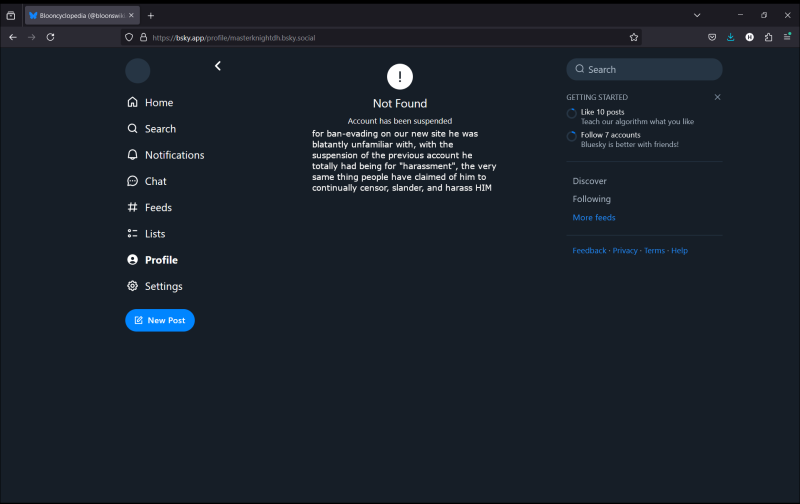Open the Privacy link
Screen dimensions: 800x504
click(x=625, y=250)
